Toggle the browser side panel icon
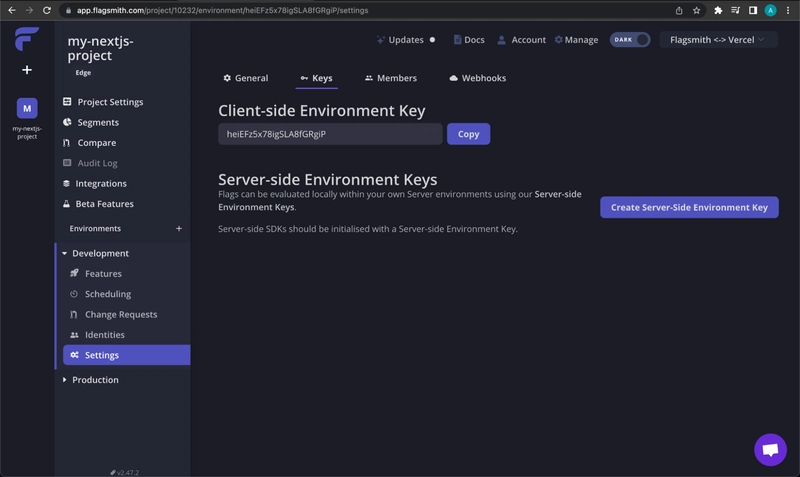Viewport: 800px width, 477px height. pos(753,10)
